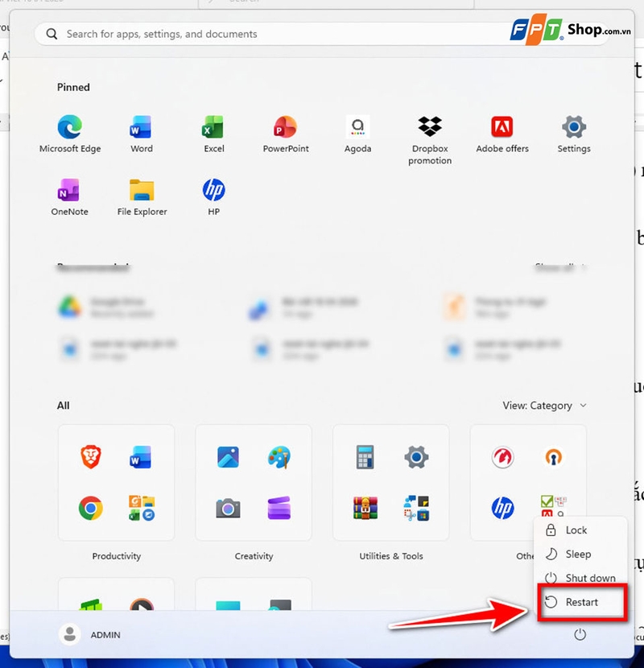Launch the pinned PowerPoint app
Image resolution: width=644 pixels, height=668 pixels.
tap(286, 134)
